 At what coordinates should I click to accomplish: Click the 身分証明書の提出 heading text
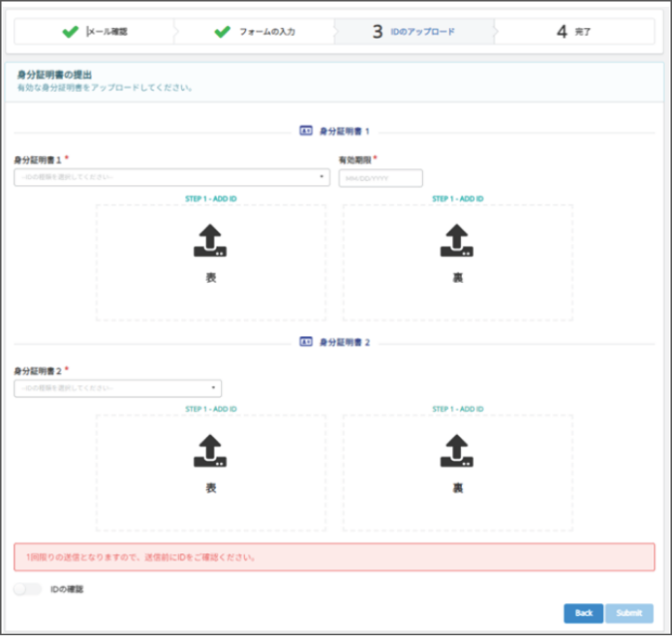pyautogui.click(x=55, y=75)
